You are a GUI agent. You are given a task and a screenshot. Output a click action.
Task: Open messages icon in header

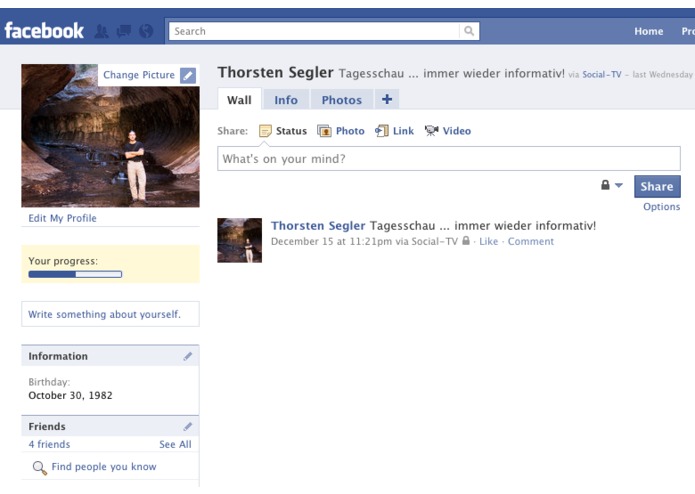(124, 31)
